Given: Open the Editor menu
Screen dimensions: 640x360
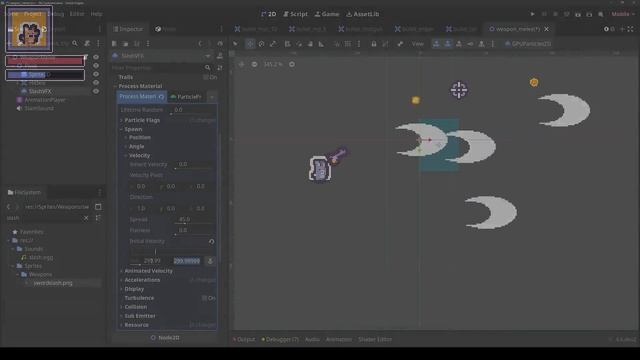Looking at the screenshot, I should click(77, 14).
